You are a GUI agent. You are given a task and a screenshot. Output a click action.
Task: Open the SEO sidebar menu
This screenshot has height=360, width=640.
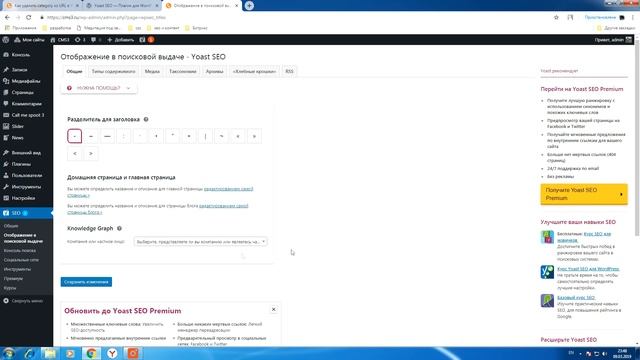point(26,213)
